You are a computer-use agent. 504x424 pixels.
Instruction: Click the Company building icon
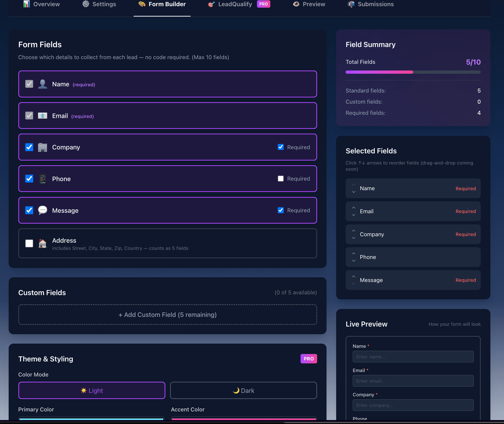(43, 147)
